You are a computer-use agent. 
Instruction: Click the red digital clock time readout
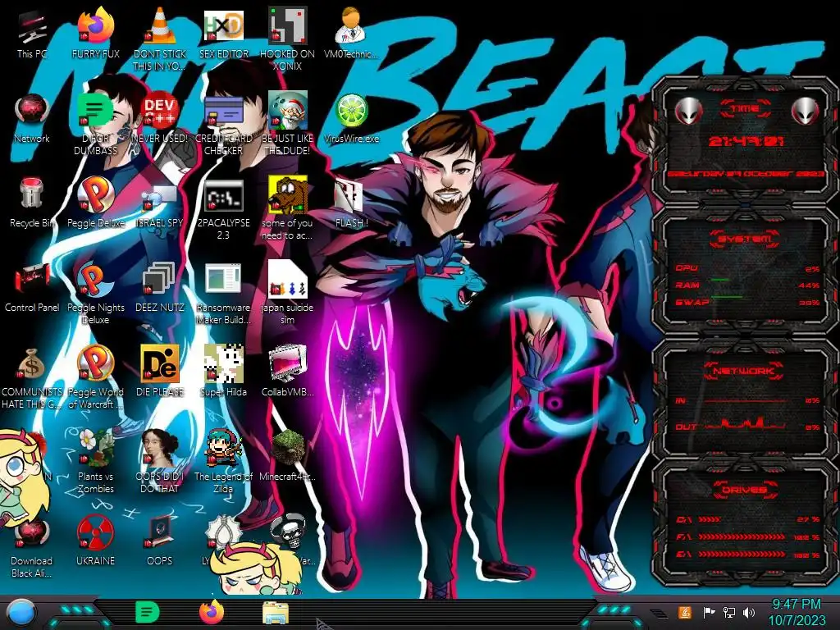pos(746,141)
